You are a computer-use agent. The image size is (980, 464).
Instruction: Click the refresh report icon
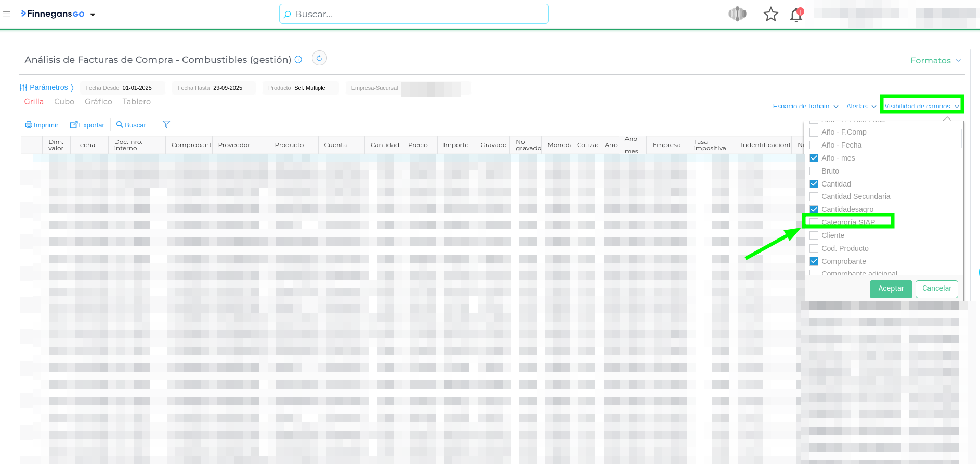[x=319, y=58]
